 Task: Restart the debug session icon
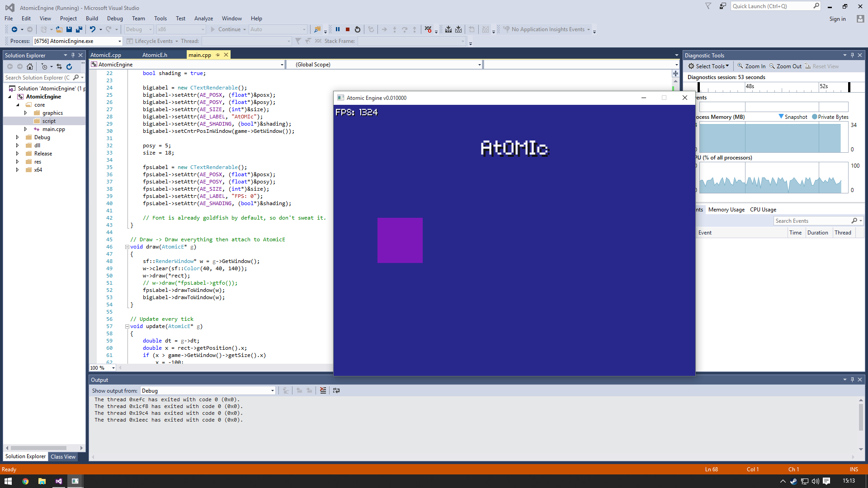358,29
